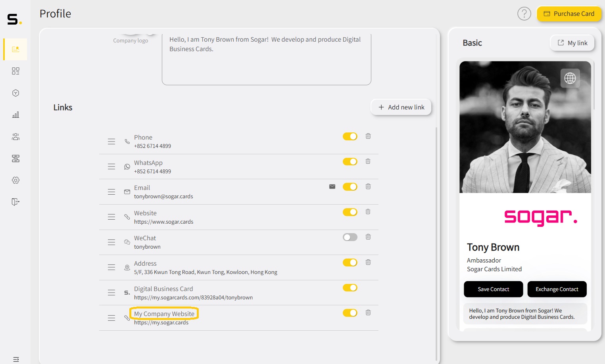The width and height of the screenshot is (605, 364).
Task: Delete the WeChat link
Action: [368, 237]
